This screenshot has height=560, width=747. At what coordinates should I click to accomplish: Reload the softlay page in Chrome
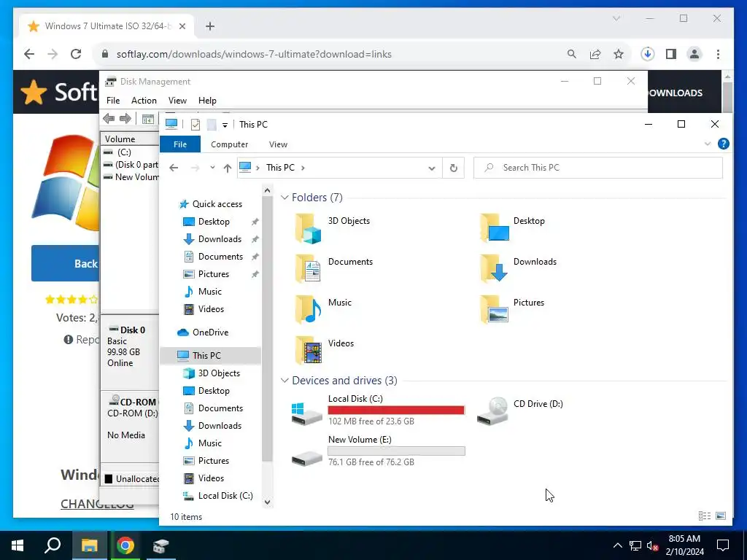(76, 54)
